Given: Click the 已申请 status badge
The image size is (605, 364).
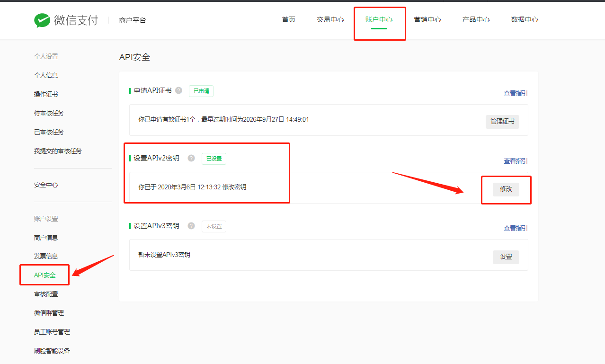Looking at the screenshot, I should 201,91.
